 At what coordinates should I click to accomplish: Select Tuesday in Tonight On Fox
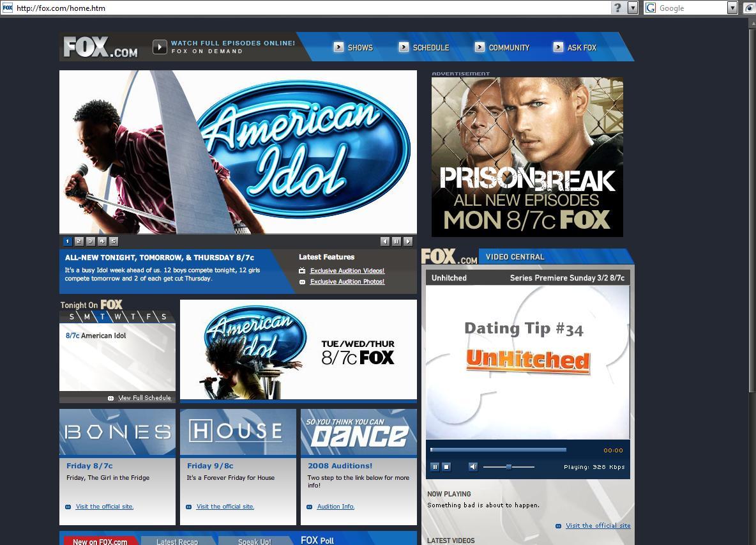102,317
